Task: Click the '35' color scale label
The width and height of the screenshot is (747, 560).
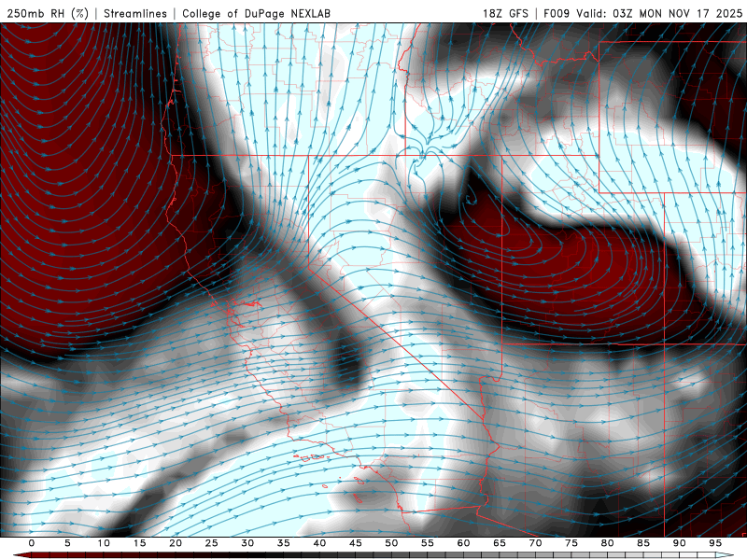Action: point(284,543)
